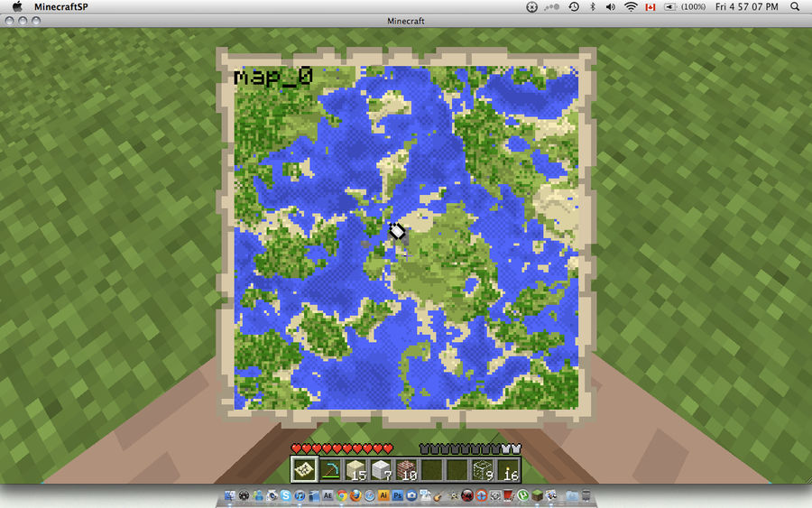Launch iTunes from the Dock
Viewport: 812px width, 508px height.
click(300, 495)
